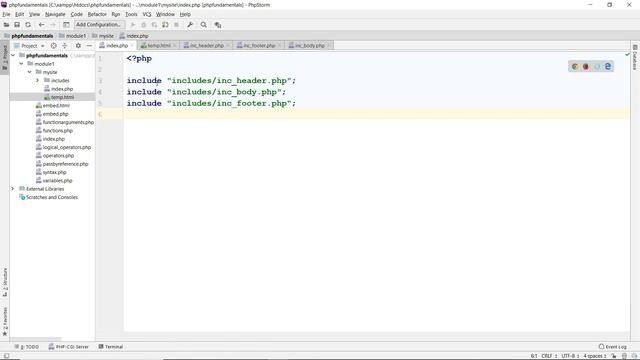Switch to the inc_footer.php editor tab

pyautogui.click(x=258, y=45)
